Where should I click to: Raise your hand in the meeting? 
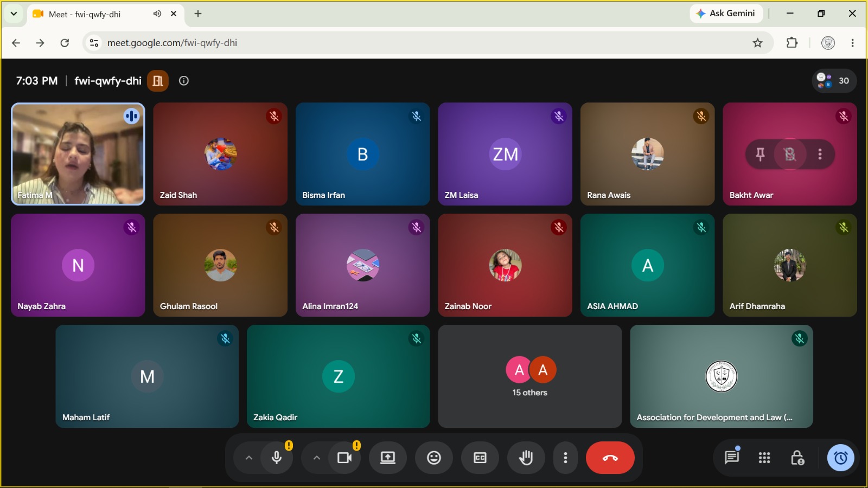click(x=526, y=458)
